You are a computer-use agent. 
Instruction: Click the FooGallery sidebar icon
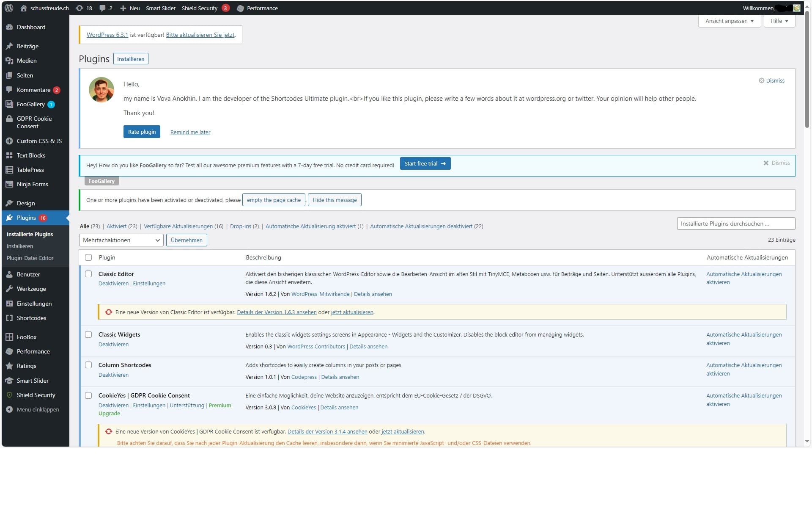click(9, 104)
